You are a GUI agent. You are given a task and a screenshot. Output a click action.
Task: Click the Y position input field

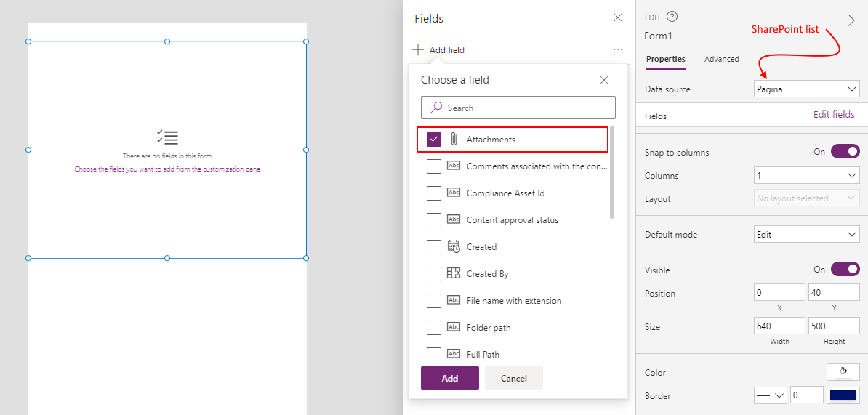834,292
